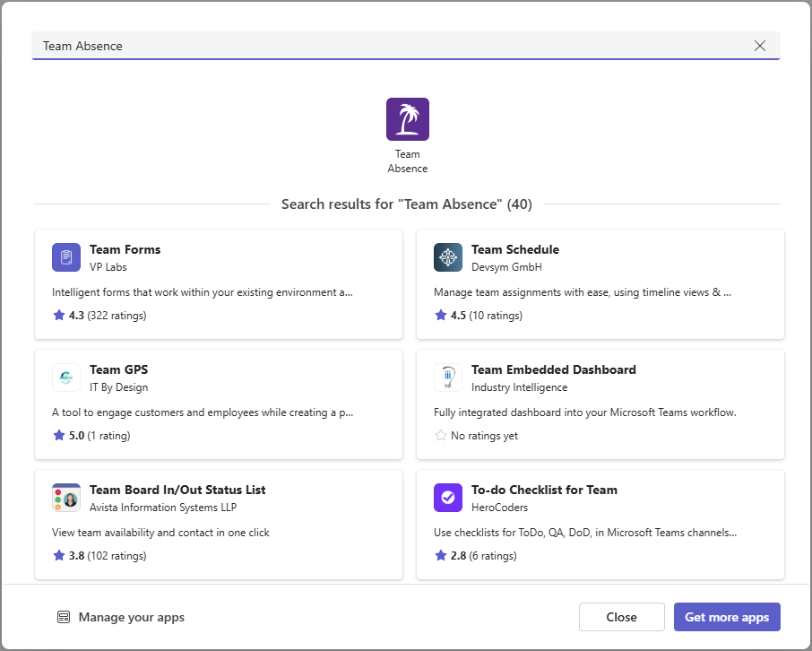Select the To-do Checklist for Team icon

point(448,498)
